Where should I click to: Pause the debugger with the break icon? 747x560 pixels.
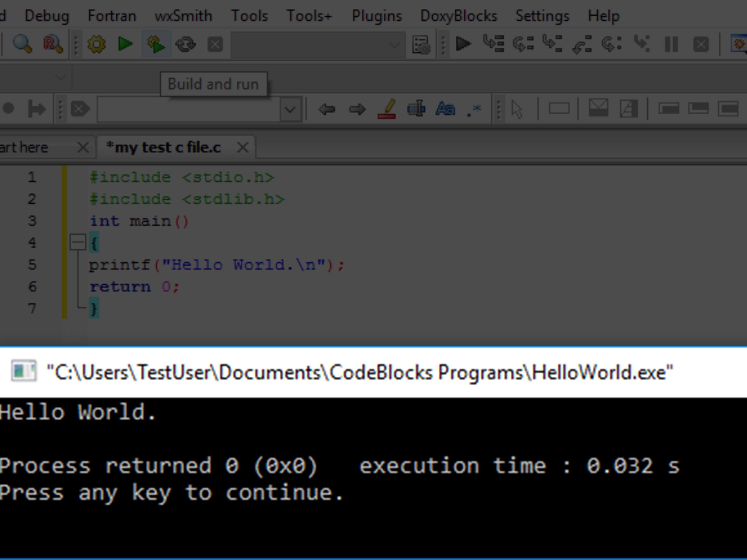(x=671, y=44)
